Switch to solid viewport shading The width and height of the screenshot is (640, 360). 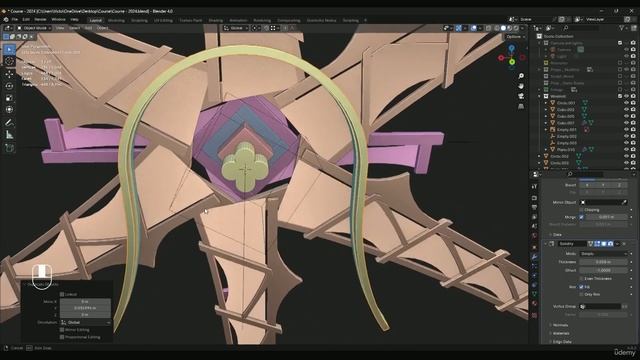(503, 28)
